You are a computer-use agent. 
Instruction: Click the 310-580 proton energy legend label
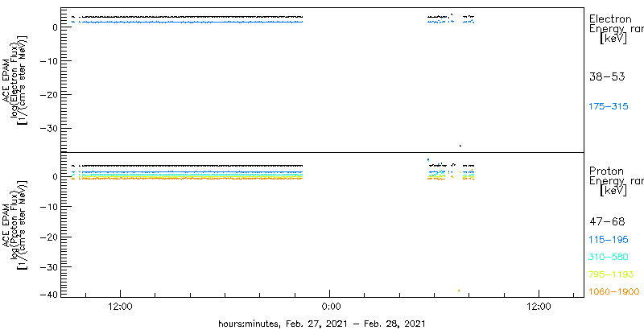coord(609,258)
